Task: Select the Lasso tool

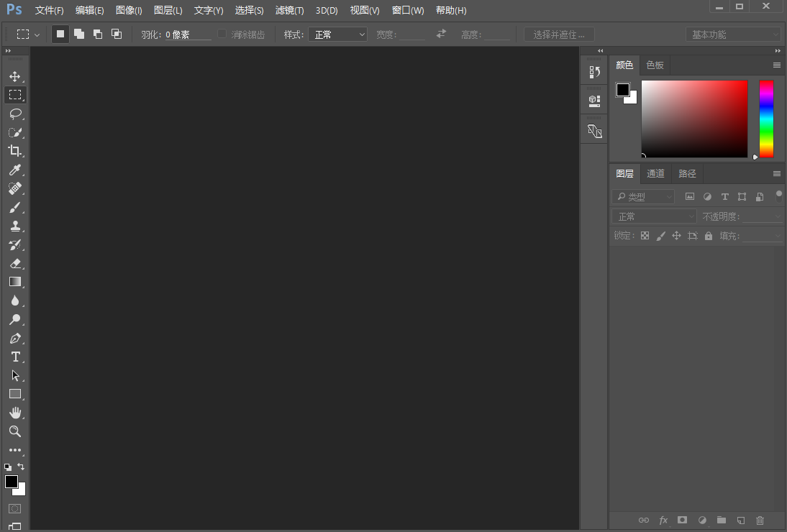Action: click(x=15, y=114)
